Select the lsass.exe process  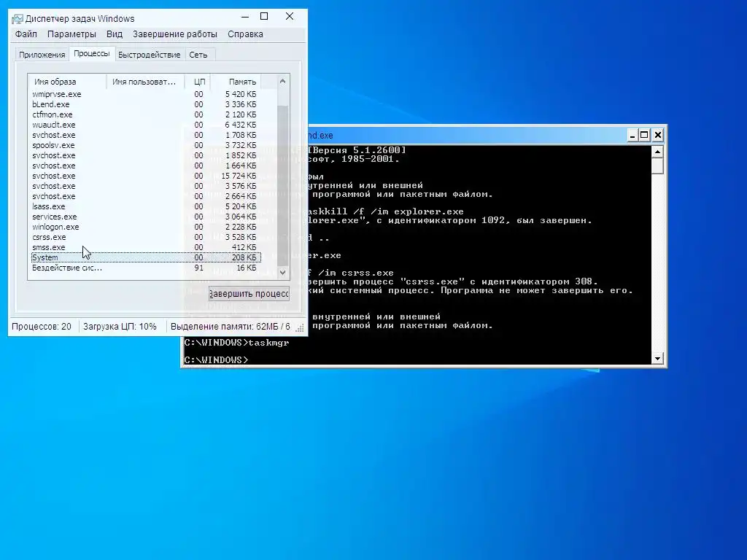tap(144, 206)
